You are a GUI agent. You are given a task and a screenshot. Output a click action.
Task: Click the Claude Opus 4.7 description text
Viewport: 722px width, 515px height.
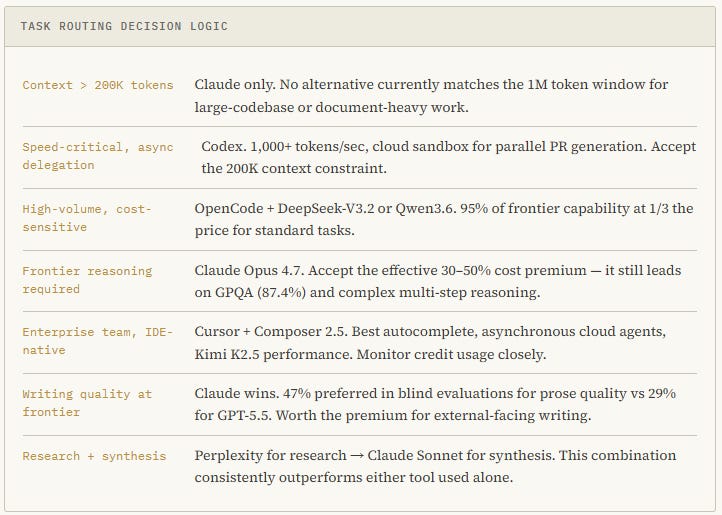pos(437,281)
